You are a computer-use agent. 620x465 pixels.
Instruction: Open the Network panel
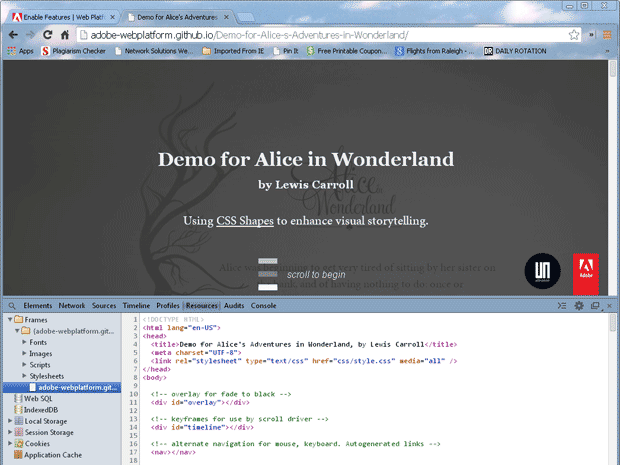tap(72, 306)
